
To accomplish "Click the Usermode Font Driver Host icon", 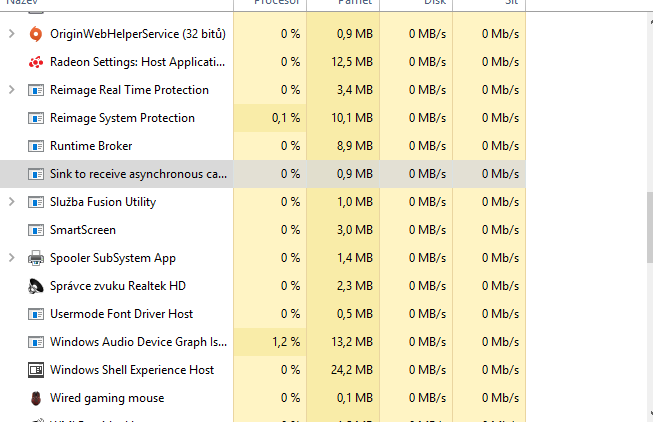I will coord(36,314).
